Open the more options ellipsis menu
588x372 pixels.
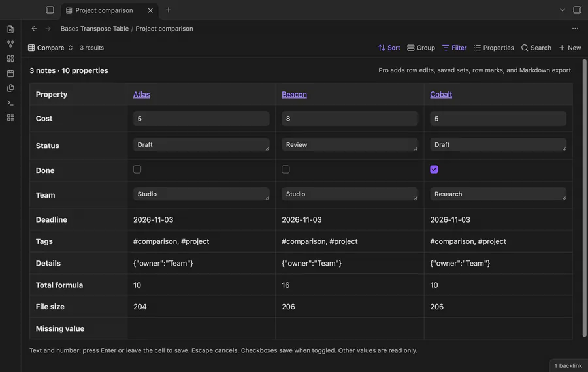click(x=575, y=29)
